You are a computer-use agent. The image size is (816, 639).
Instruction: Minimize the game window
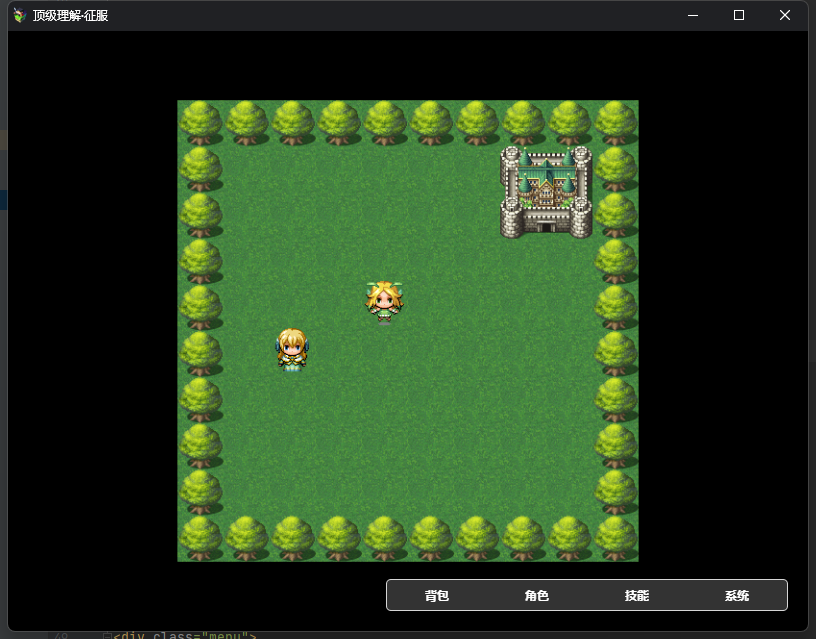pyautogui.click(x=693, y=16)
